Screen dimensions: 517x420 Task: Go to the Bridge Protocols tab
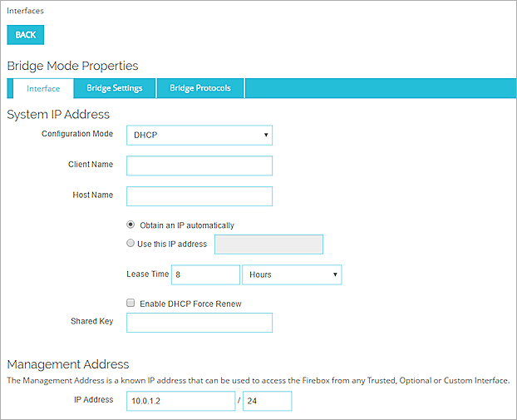pos(200,88)
